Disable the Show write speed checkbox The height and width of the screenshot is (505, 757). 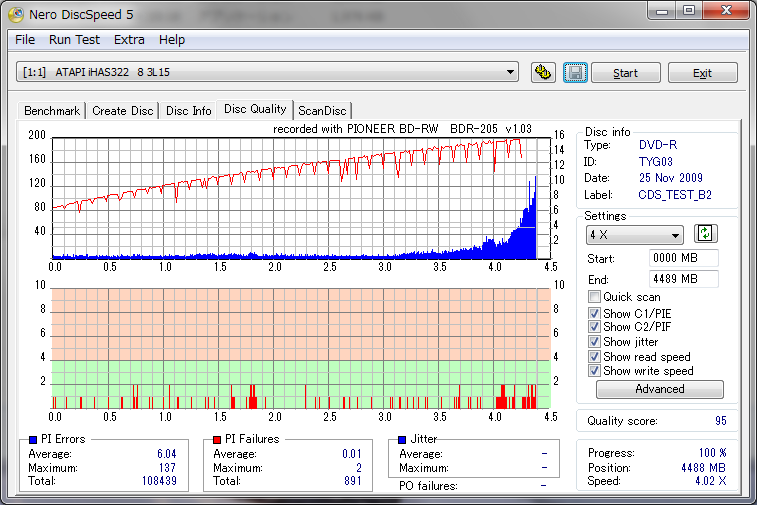[x=594, y=371]
